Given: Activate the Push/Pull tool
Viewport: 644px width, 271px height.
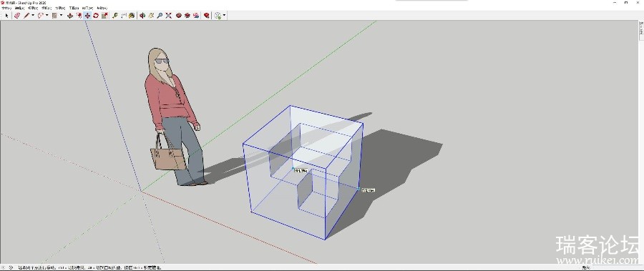Looking at the screenshot, I should (x=70, y=16).
